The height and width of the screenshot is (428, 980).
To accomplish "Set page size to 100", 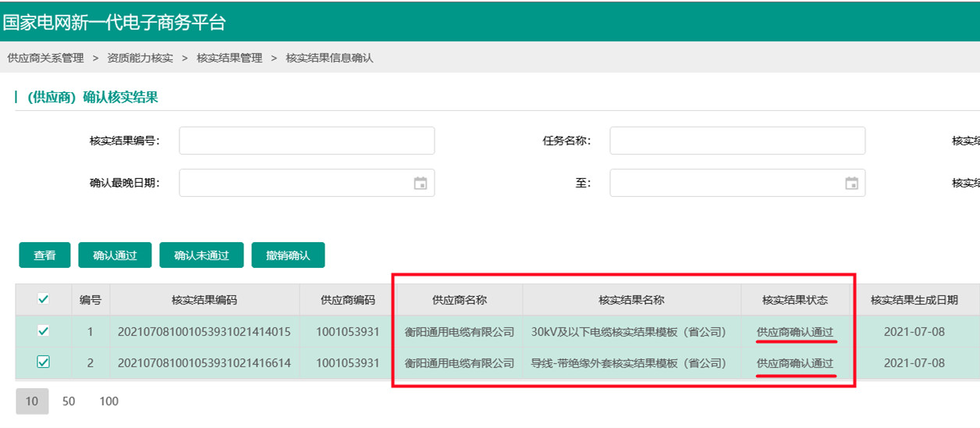I will pyautogui.click(x=109, y=401).
